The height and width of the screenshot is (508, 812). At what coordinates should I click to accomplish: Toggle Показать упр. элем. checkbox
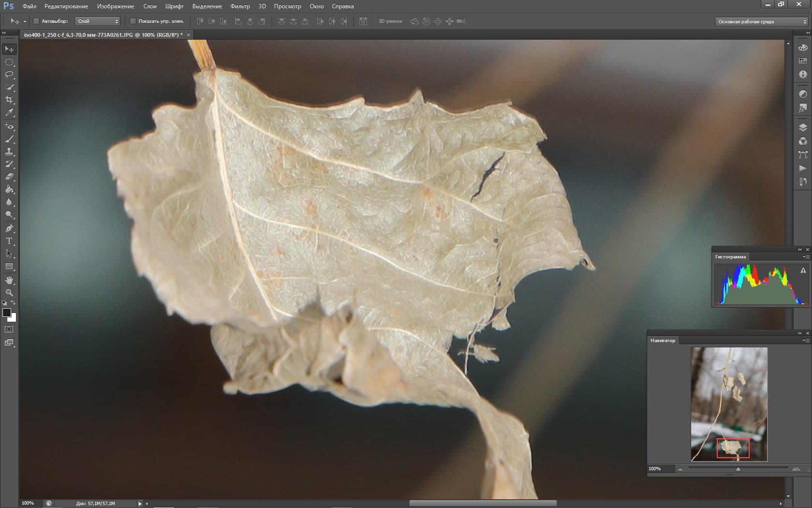133,21
